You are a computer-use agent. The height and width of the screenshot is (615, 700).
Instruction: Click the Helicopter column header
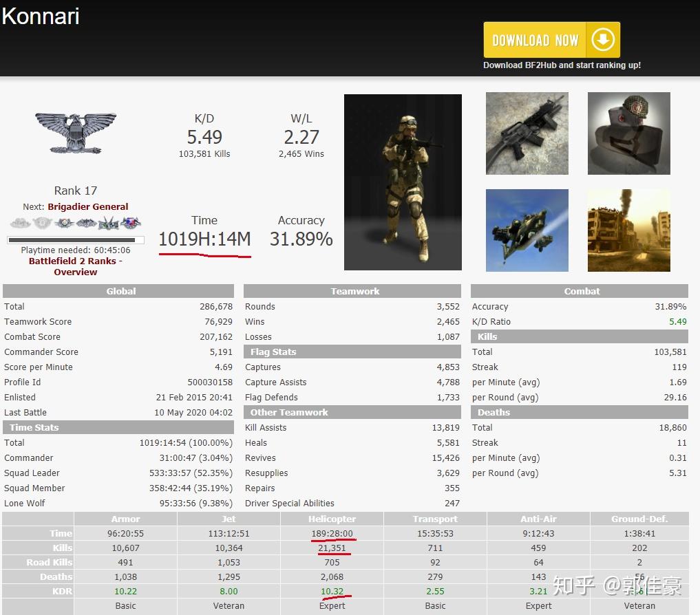[332, 519]
